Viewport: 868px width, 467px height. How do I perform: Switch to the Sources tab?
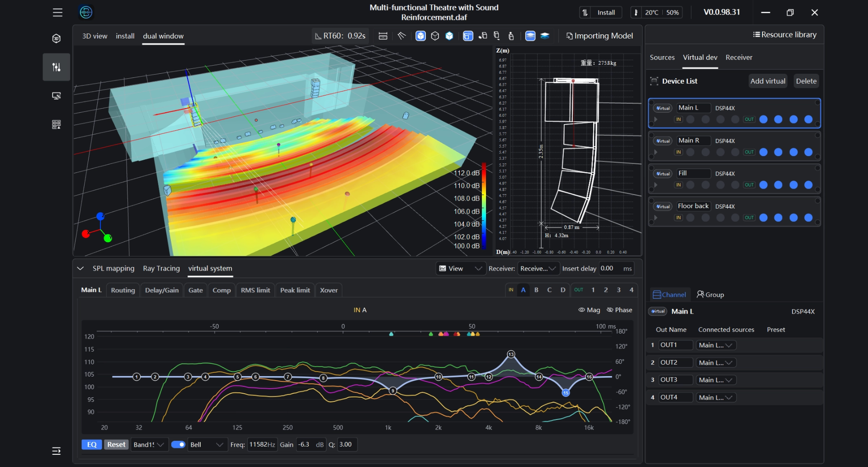point(662,57)
